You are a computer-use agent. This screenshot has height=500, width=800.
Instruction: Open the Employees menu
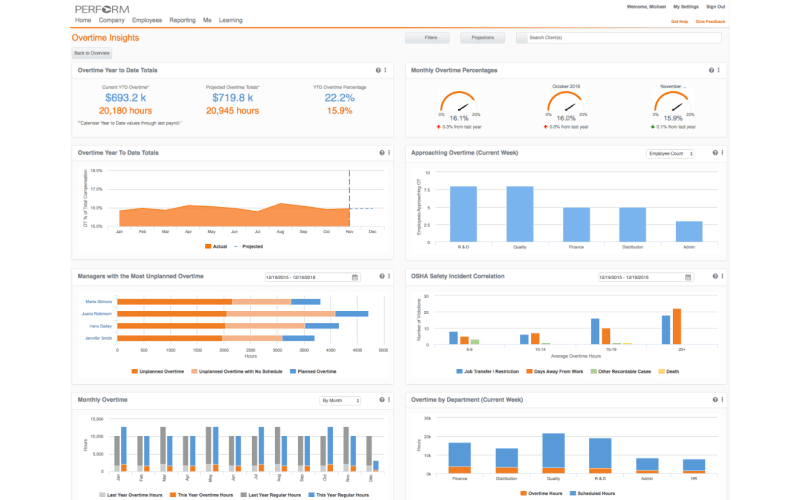pos(148,20)
